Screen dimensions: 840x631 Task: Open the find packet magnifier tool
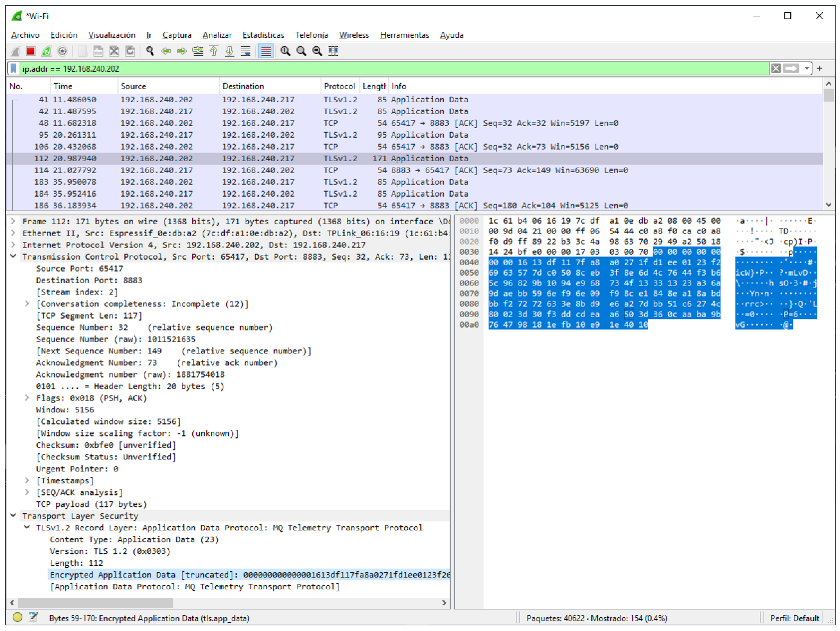(150, 51)
